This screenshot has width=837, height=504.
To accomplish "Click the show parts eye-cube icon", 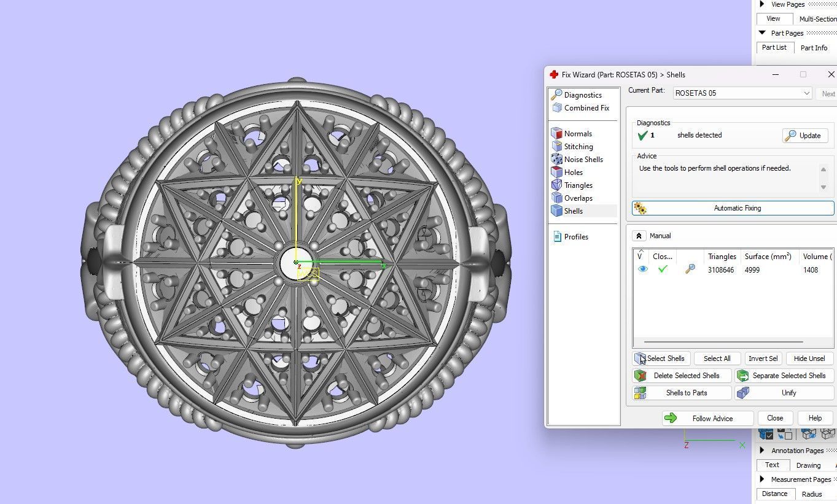I will 808,434.
